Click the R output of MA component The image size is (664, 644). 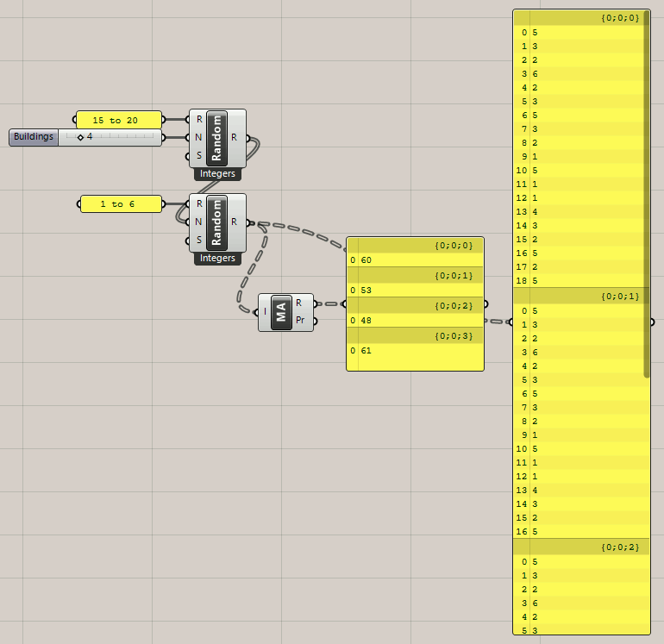pyautogui.click(x=299, y=303)
